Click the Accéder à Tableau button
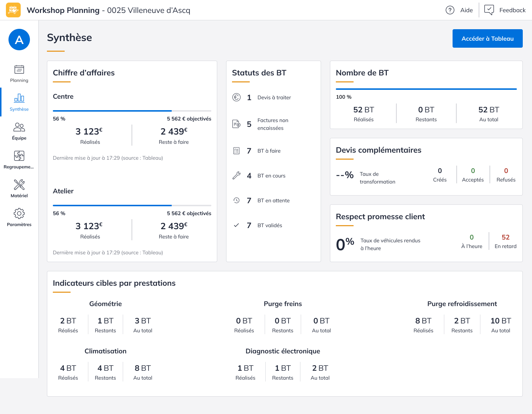The height and width of the screenshot is (414, 532). pos(487,38)
